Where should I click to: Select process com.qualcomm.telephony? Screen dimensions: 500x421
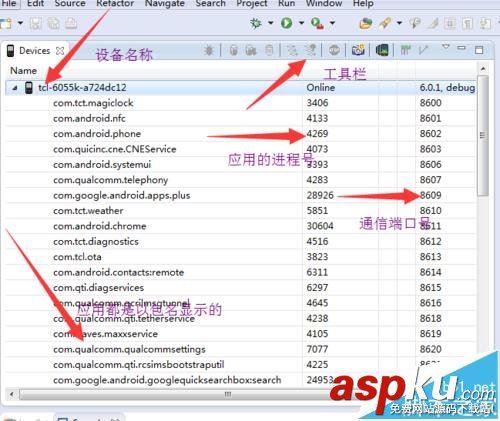111,180
